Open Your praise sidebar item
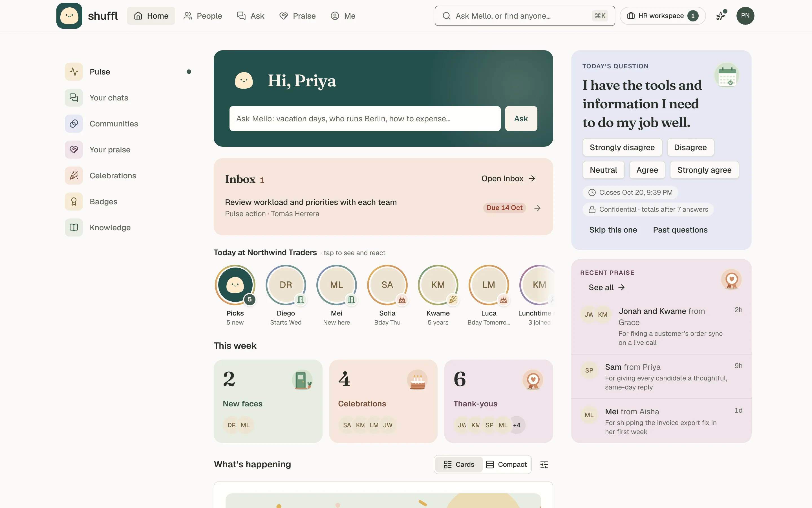 coord(128,150)
